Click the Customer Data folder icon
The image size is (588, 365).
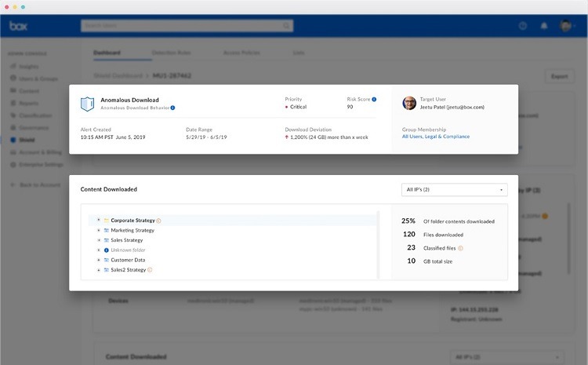click(x=107, y=260)
